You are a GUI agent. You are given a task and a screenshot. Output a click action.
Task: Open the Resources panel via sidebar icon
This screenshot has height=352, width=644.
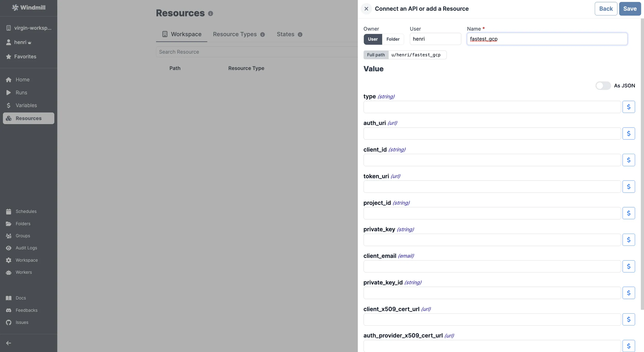pyautogui.click(x=9, y=118)
